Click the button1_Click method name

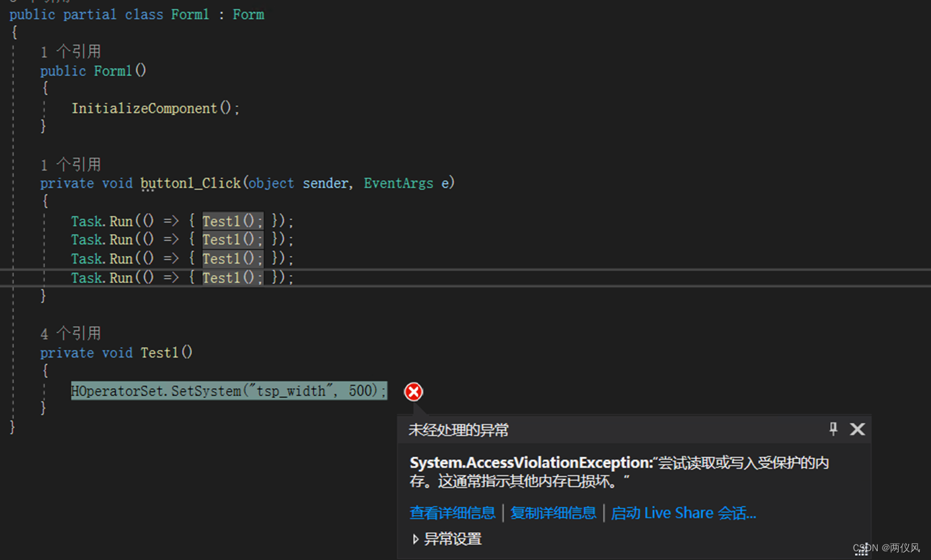point(190,184)
